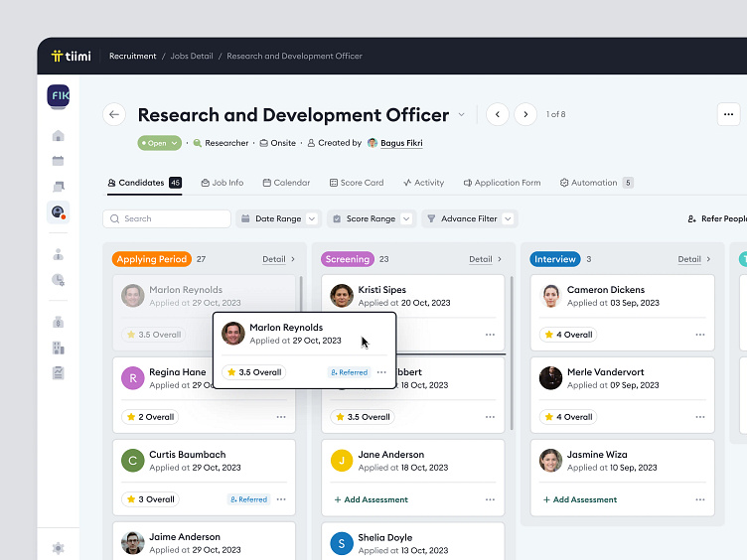The image size is (747, 560).
Task: Open Merle Vandervort candidate name
Action: (x=606, y=372)
